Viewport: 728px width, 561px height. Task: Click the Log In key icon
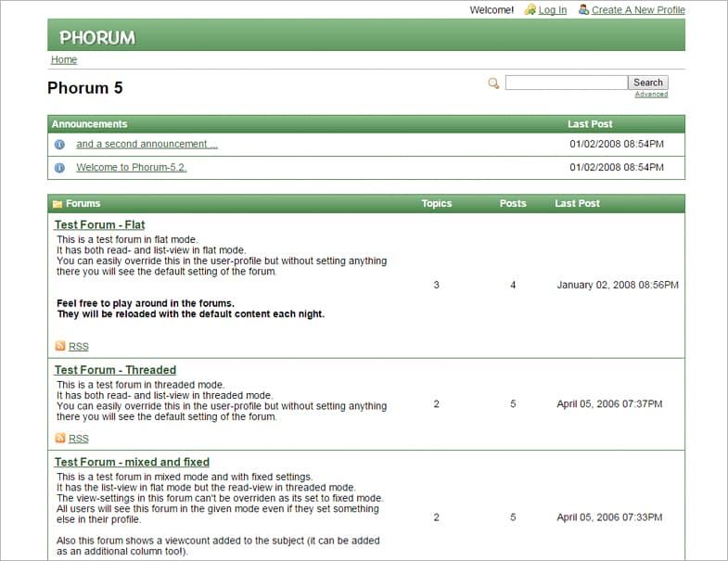click(530, 10)
